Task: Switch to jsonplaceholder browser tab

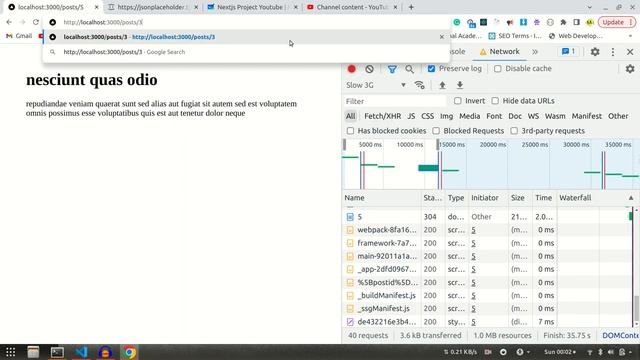Action: [153, 7]
